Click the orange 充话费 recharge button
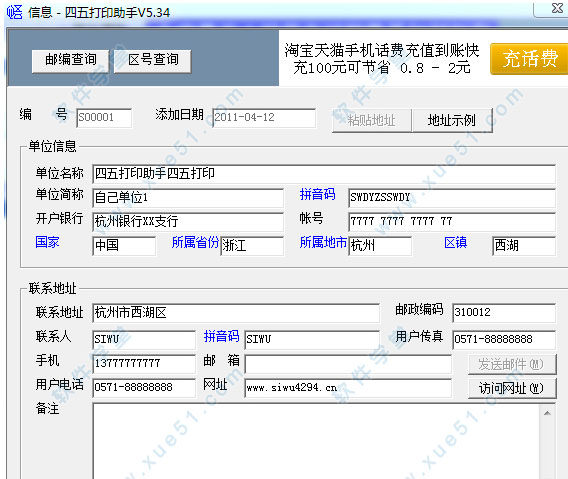The image size is (568, 479). point(529,59)
